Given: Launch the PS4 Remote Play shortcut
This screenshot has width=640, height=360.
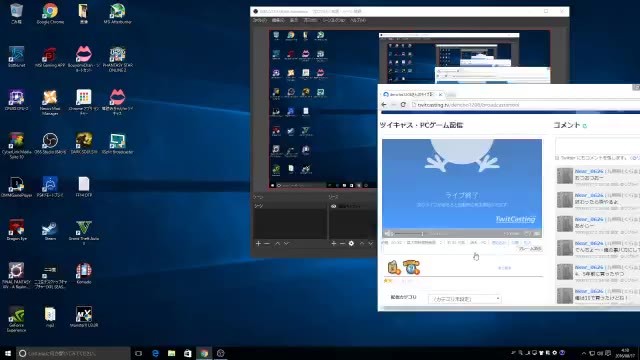Looking at the screenshot, I should point(50,187).
